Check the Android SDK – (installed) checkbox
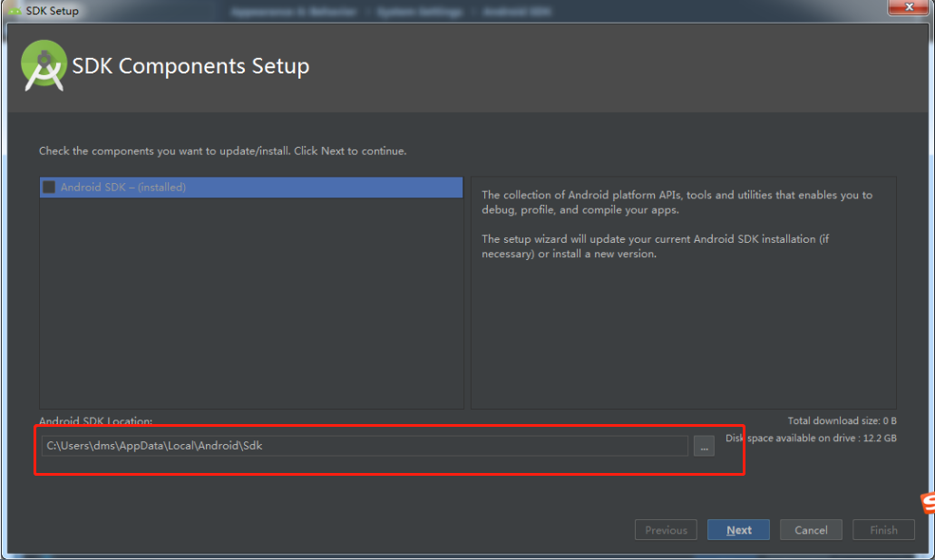The width and height of the screenshot is (935, 560). point(50,188)
